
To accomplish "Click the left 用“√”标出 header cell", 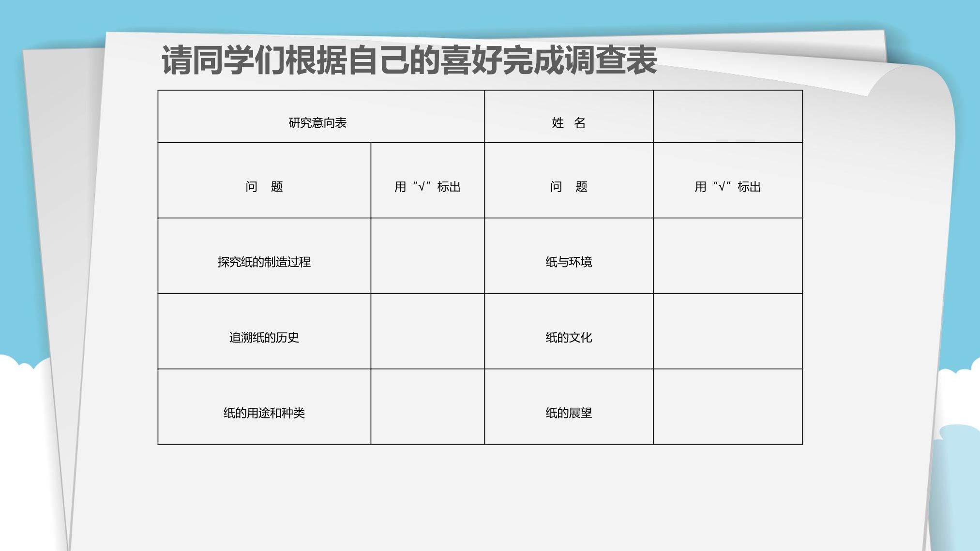I will pos(428,180).
